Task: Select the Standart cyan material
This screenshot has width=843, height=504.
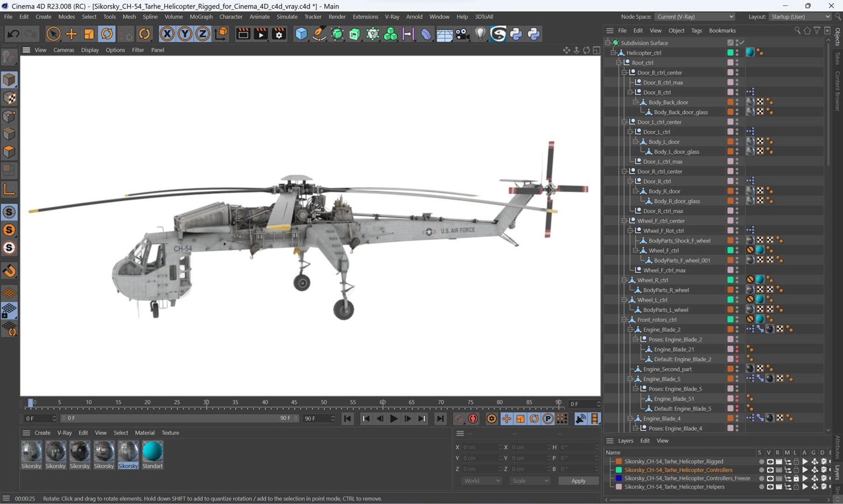Action: (x=153, y=455)
